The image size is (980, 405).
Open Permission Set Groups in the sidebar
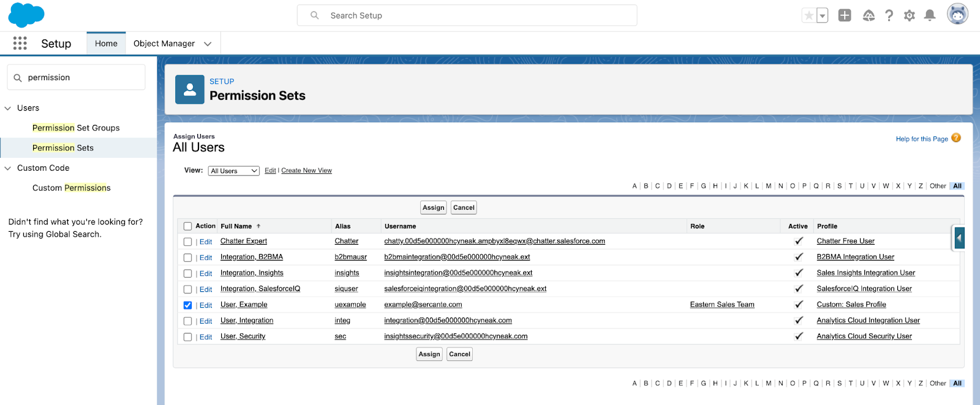(x=76, y=128)
